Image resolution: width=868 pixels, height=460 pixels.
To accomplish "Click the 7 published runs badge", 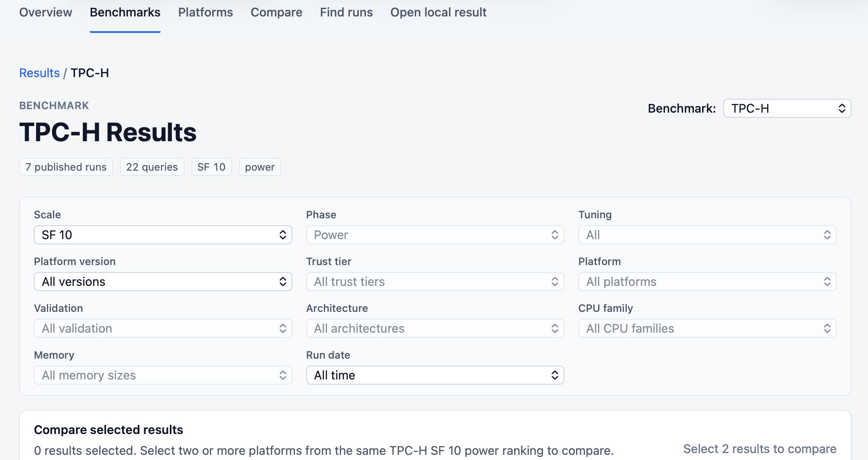I will click(x=66, y=167).
